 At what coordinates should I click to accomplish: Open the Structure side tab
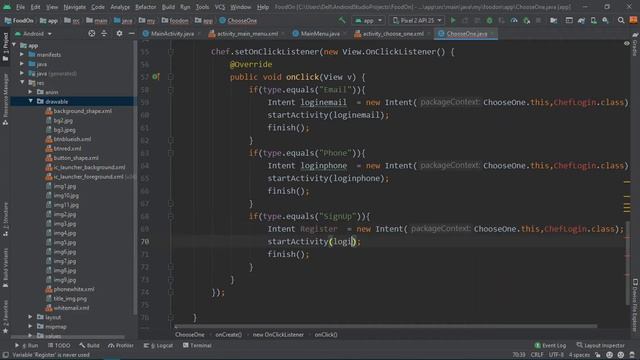click(x=5, y=220)
